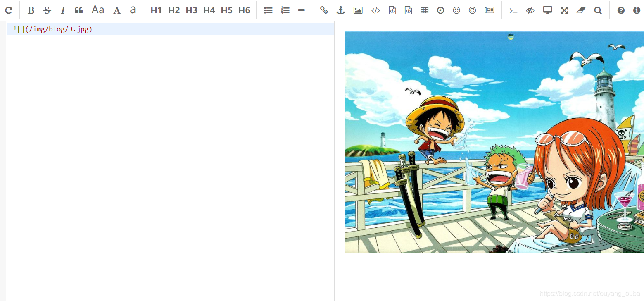Click the One Piece preview image
This screenshot has height=301, width=644.
pos(494,142)
